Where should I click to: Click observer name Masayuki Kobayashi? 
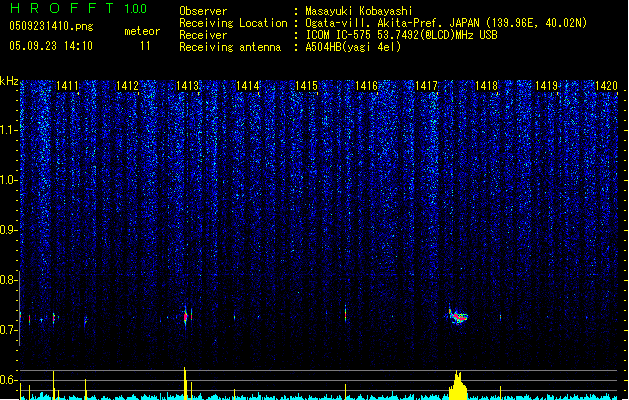tap(359, 11)
